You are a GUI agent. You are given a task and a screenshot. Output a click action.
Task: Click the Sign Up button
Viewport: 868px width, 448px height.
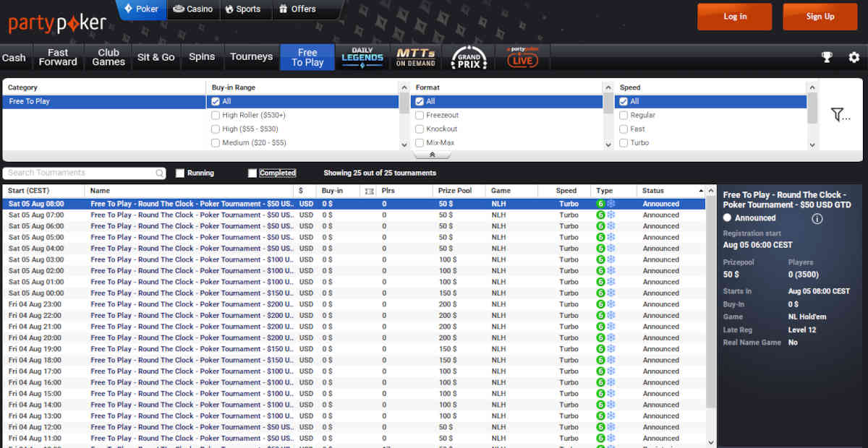pyautogui.click(x=820, y=17)
